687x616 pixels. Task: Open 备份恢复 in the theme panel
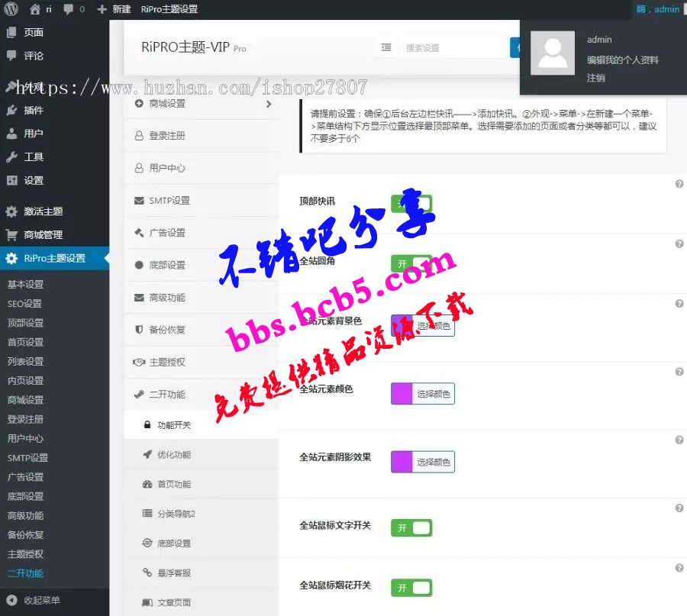point(201,330)
